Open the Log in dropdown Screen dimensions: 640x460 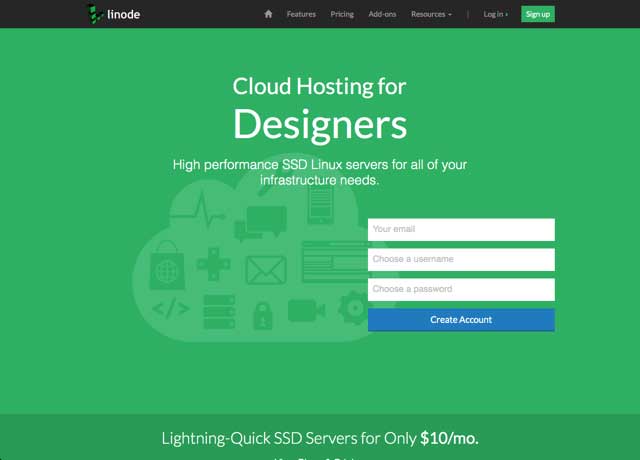(496, 14)
